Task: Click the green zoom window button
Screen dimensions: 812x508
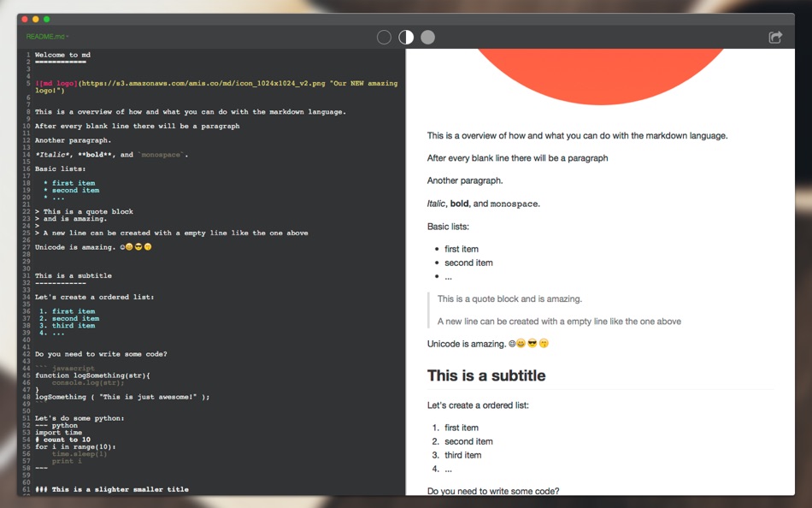Action: coord(47,19)
